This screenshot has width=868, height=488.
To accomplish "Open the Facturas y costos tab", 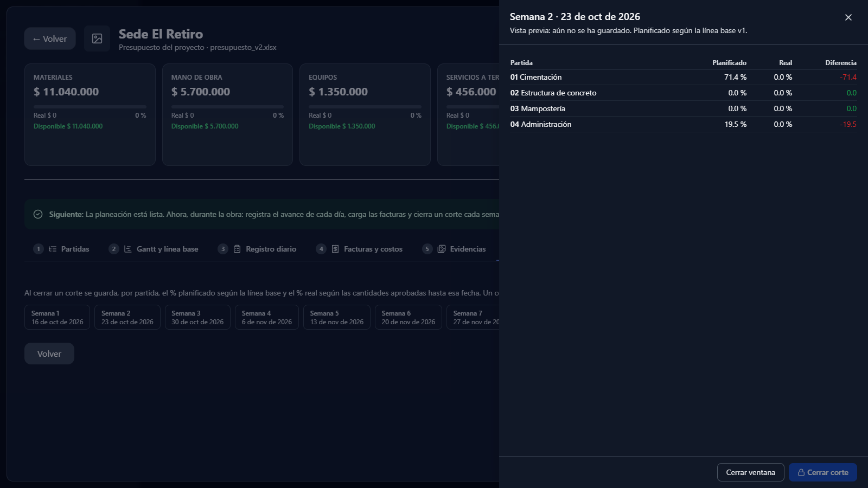I will 359,249.
